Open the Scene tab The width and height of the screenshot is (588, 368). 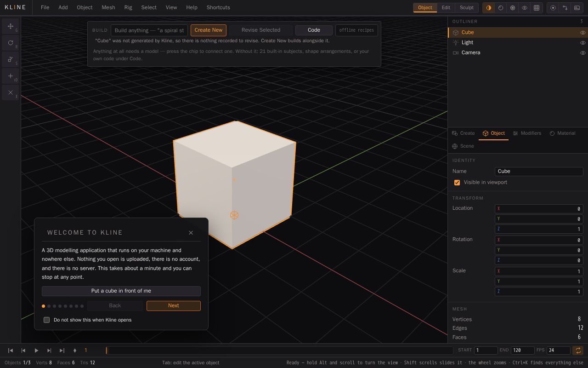click(463, 146)
